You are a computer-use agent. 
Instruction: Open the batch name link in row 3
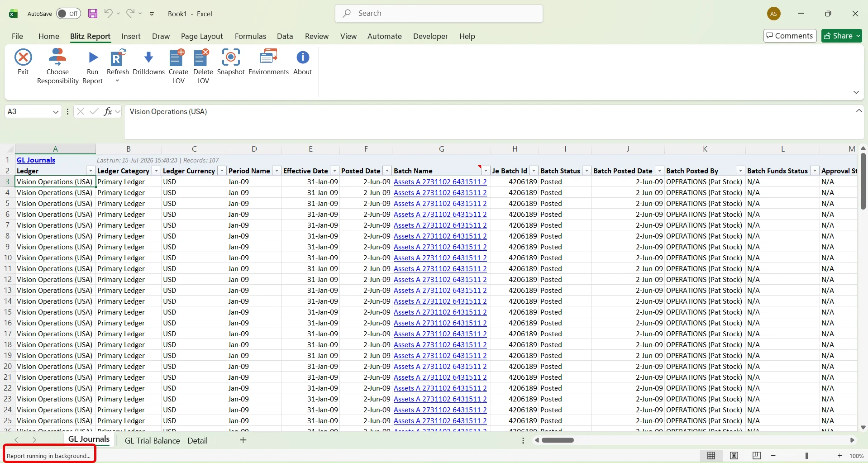(440, 181)
